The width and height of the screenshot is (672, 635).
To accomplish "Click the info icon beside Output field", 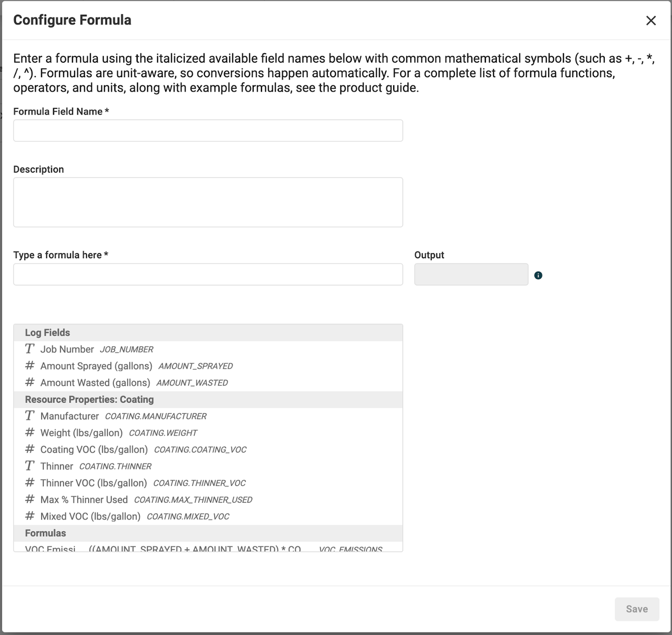I will [x=538, y=275].
